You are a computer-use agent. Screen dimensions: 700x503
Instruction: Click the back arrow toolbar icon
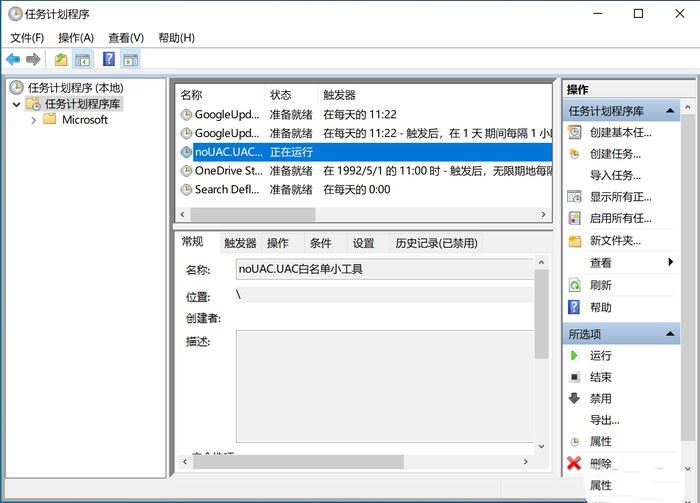tap(13, 60)
